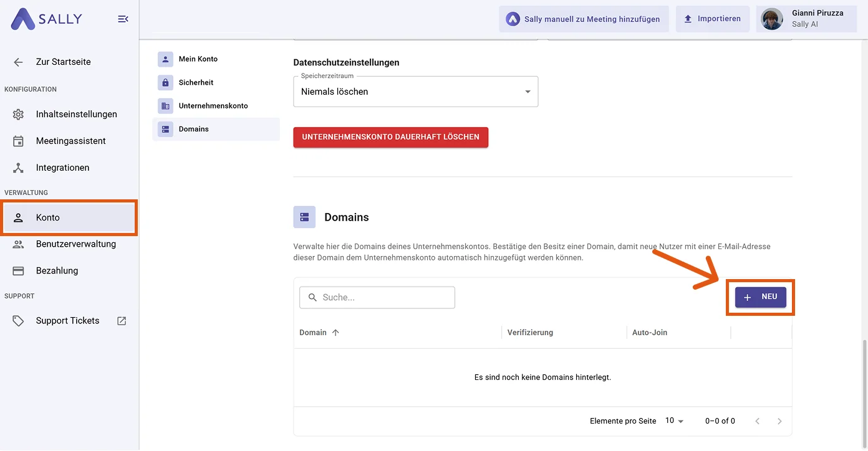Click the Support Tickets tag icon
The image size is (868, 451).
18,321
